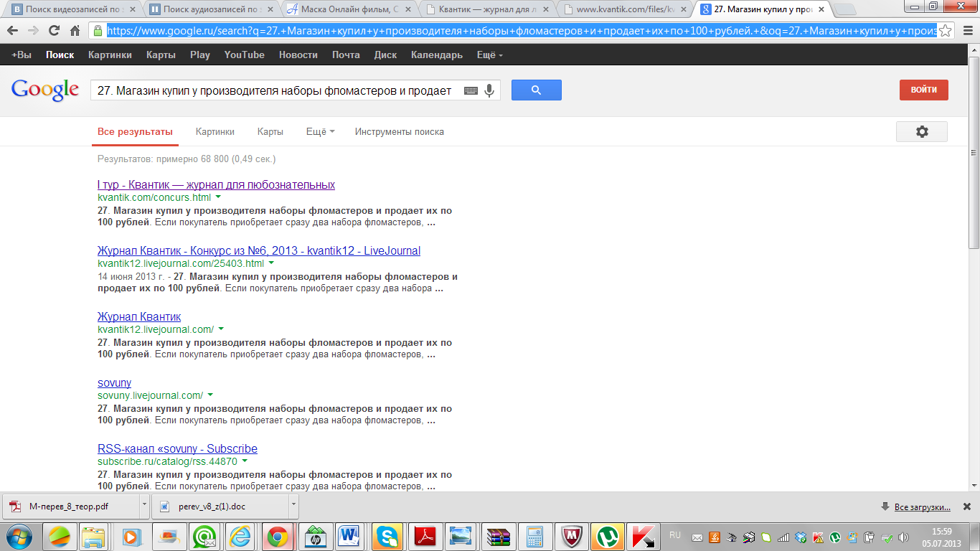Open dropdown for perev_v8_z(1).doc download
The image size is (980, 551).
click(293, 506)
